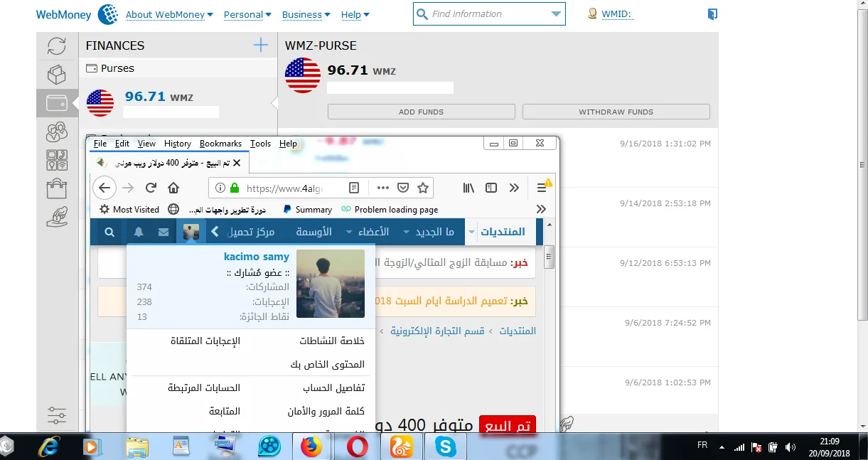Bookmark this page with star icon
The width and height of the screenshot is (868, 460).
click(423, 188)
